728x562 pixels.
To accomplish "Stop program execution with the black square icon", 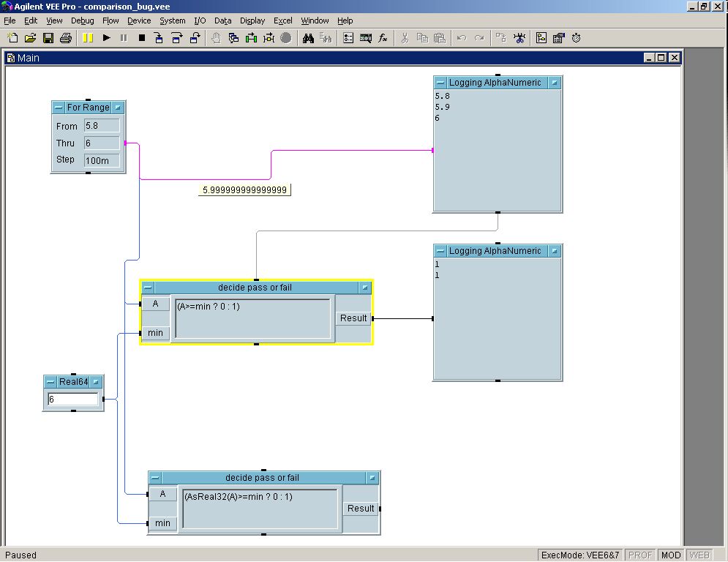I will [142, 38].
